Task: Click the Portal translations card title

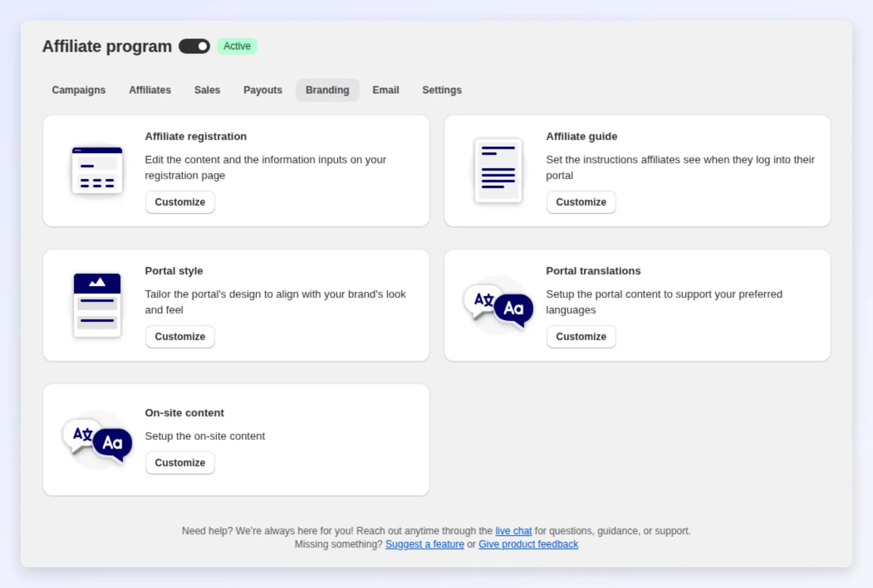Action: click(x=593, y=271)
